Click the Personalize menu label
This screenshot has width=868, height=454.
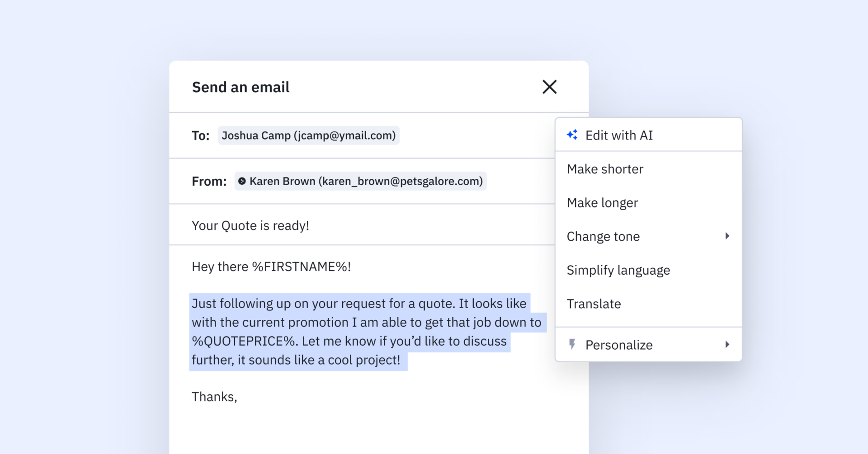click(619, 345)
